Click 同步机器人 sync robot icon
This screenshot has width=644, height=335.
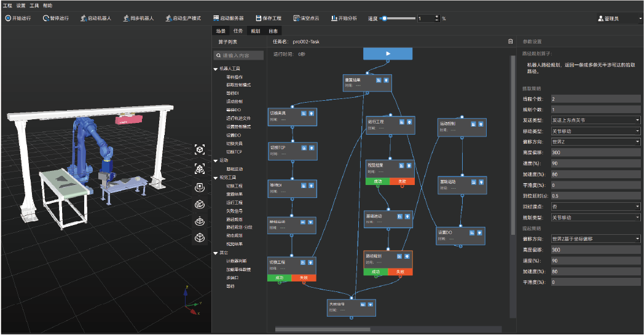[x=126, y=18]
